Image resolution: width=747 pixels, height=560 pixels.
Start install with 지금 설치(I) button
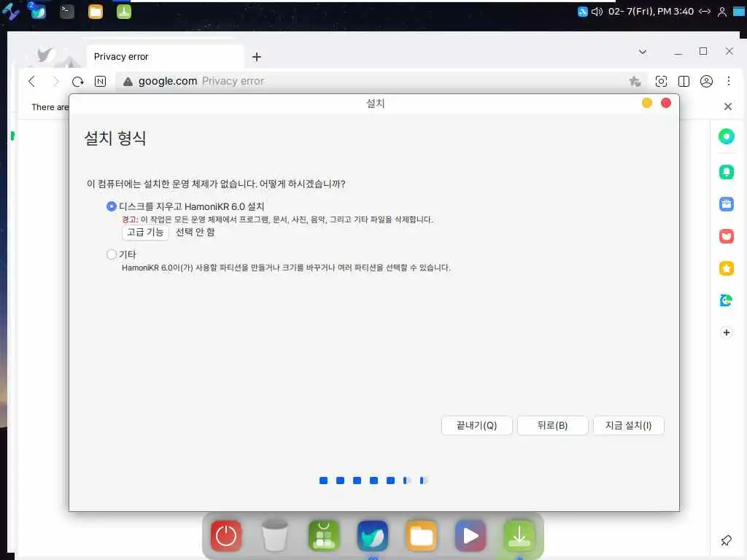coord(628,425)
